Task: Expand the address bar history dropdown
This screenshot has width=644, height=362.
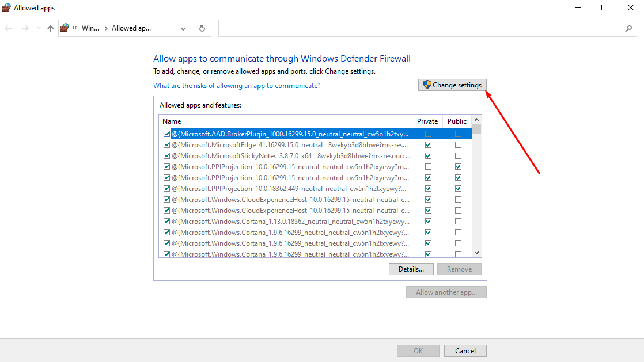Action: pyautogui.click(x=183, y=28)
